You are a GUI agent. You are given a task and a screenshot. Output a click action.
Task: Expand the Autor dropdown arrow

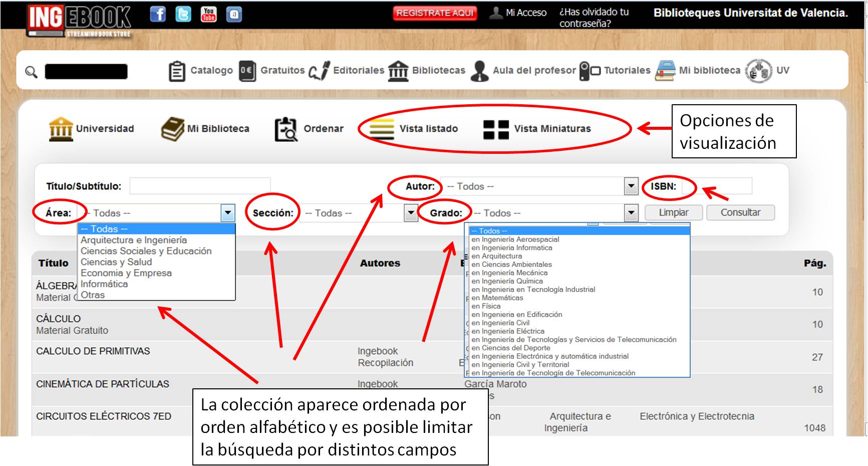(x=631, y=186)
